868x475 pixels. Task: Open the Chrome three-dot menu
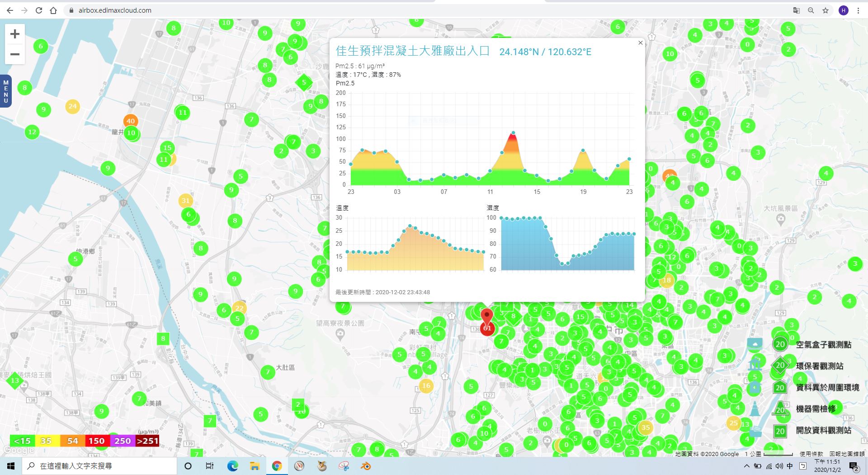click(x=858, y=10)
